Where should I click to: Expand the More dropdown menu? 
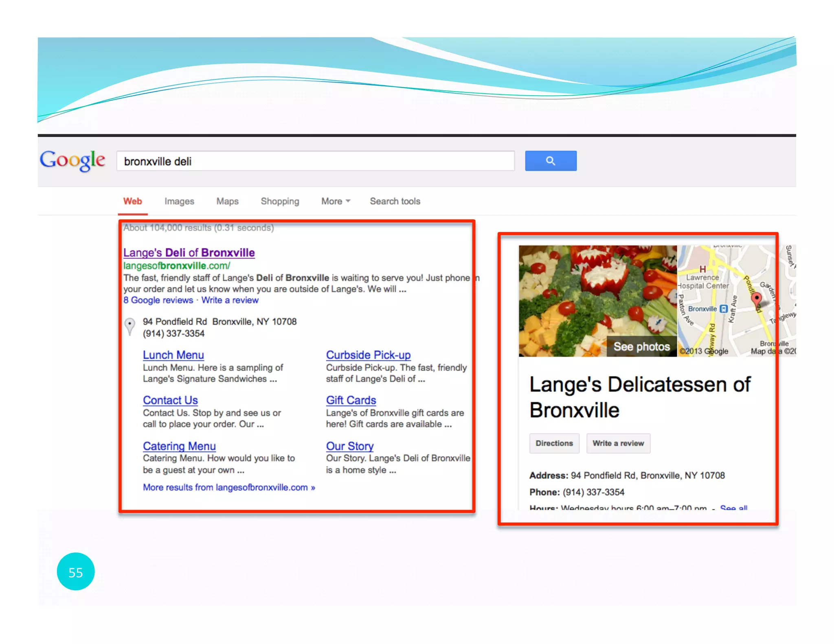[x=336, y=201]
